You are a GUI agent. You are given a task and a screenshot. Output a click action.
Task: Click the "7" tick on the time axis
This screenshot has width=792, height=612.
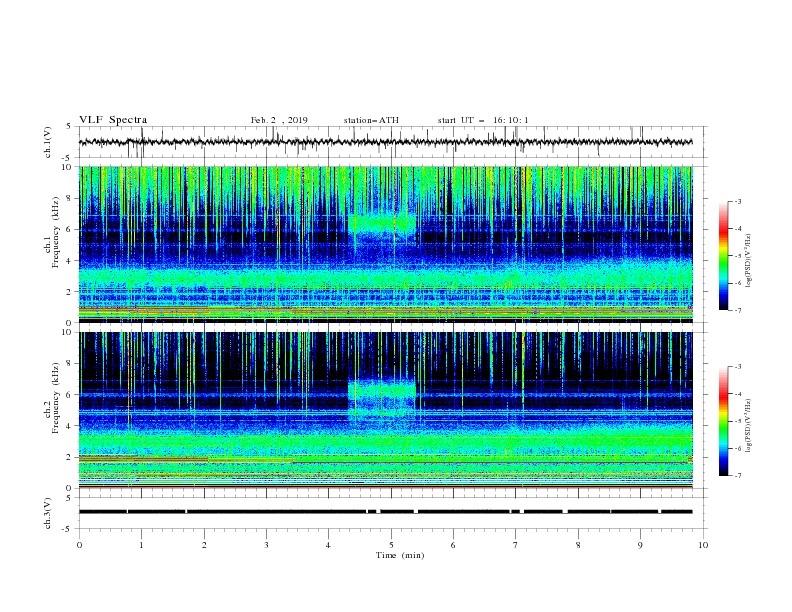coord(516,545)
